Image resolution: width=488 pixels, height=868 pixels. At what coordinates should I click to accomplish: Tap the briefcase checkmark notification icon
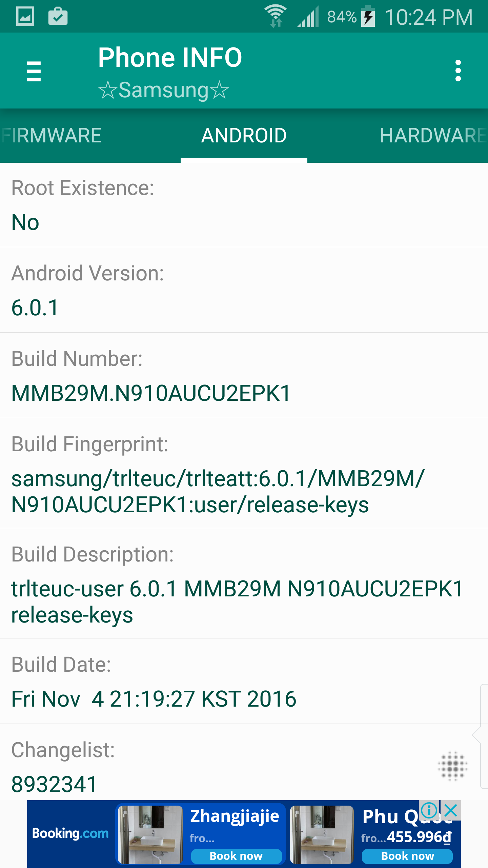tap(58, 16)
